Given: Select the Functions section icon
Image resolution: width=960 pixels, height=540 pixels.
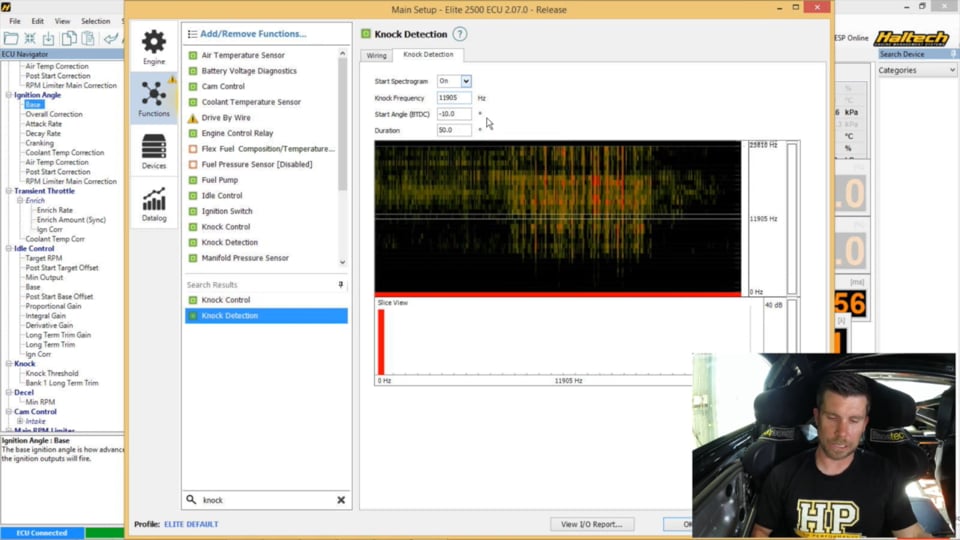Looking at the screenshot, I should pos(154,98).
